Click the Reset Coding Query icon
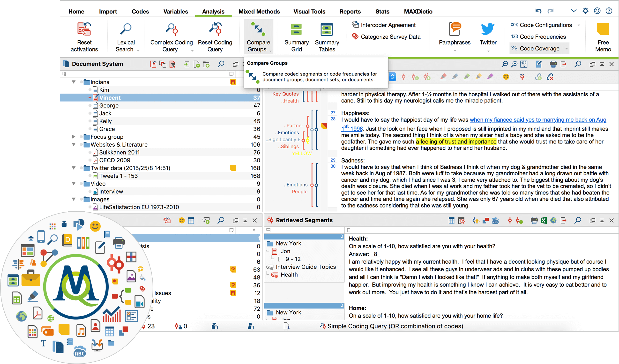Image resolution: width=619 pixels, height=364 pixels. 215,29
